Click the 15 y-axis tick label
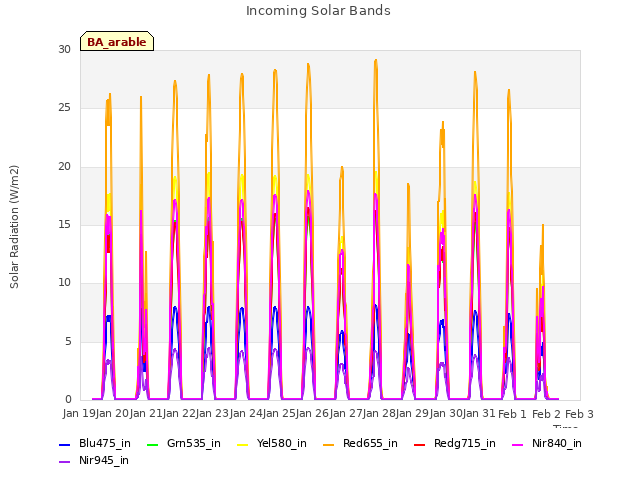Viewport: 640px width, 480px height. pos(64,224)
